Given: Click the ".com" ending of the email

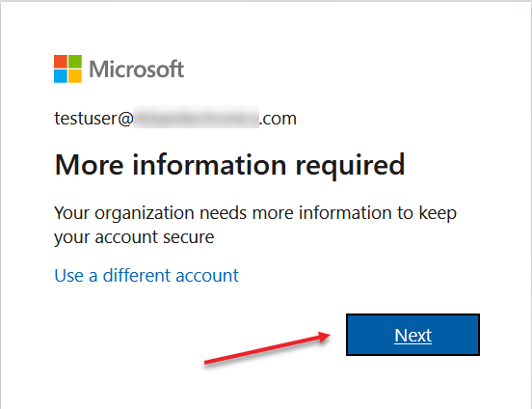Looking at the screenshot, I should coord(279,119).
